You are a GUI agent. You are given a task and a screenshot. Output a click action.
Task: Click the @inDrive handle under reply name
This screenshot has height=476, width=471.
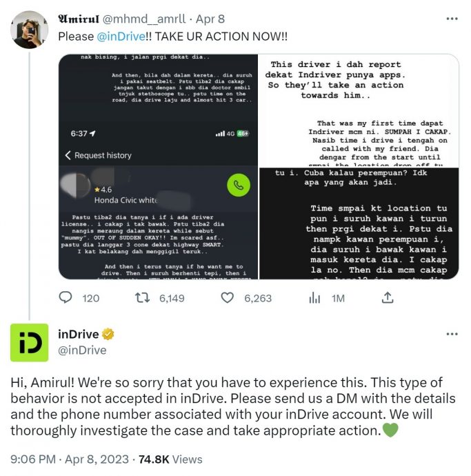(x=82, y=350)
